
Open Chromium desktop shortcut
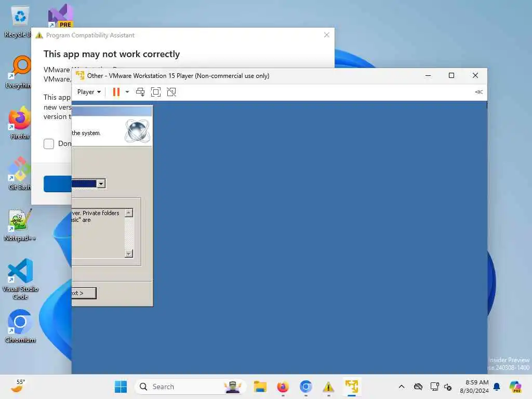coord(20,326)
